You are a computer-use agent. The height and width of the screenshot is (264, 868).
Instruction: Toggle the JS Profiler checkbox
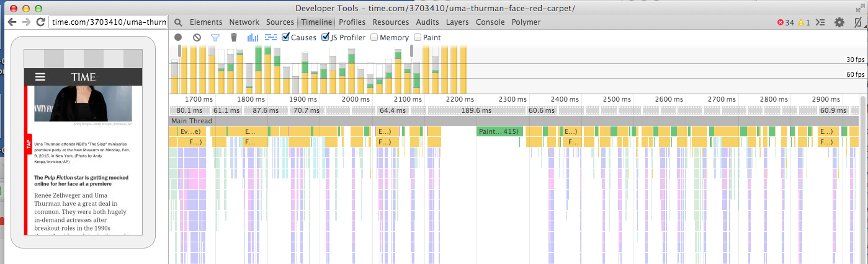tap(325, 37)
